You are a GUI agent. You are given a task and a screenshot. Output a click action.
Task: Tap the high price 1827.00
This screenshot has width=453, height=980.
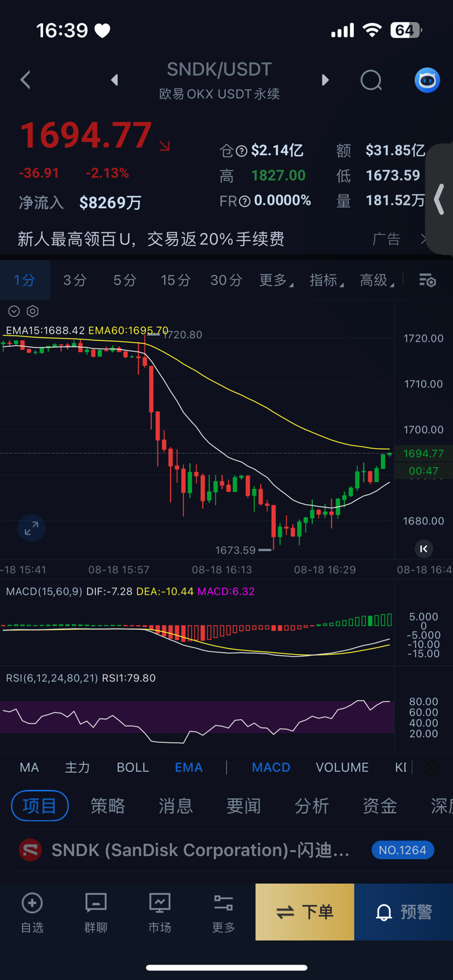point(278,176)
